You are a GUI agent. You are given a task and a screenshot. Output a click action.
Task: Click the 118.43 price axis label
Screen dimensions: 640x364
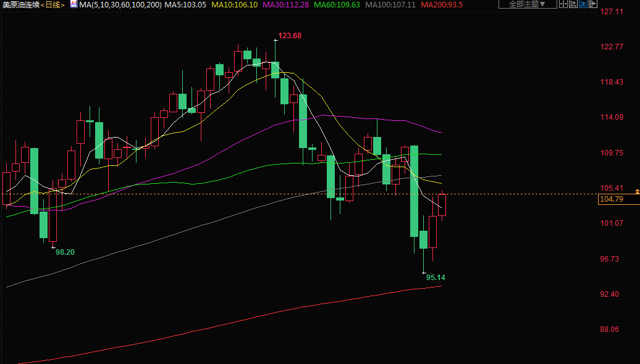(612, 82)
